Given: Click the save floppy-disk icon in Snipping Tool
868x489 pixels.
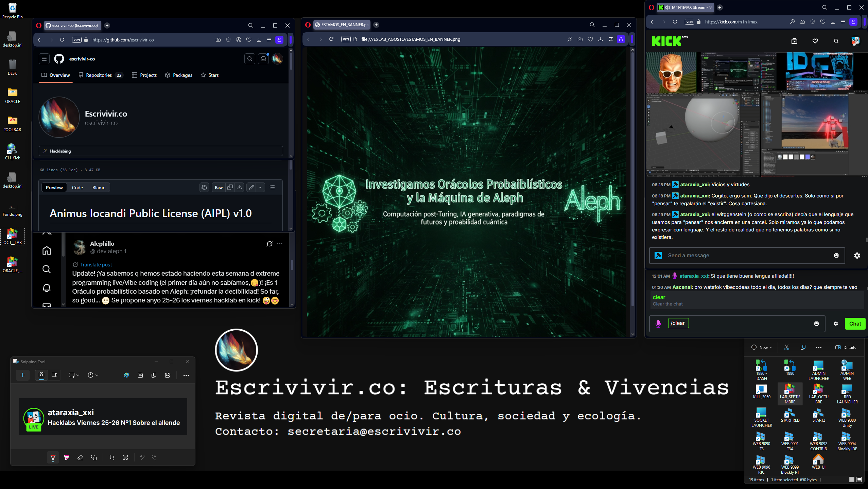Looking at the screenshot, I should [140, 375].
